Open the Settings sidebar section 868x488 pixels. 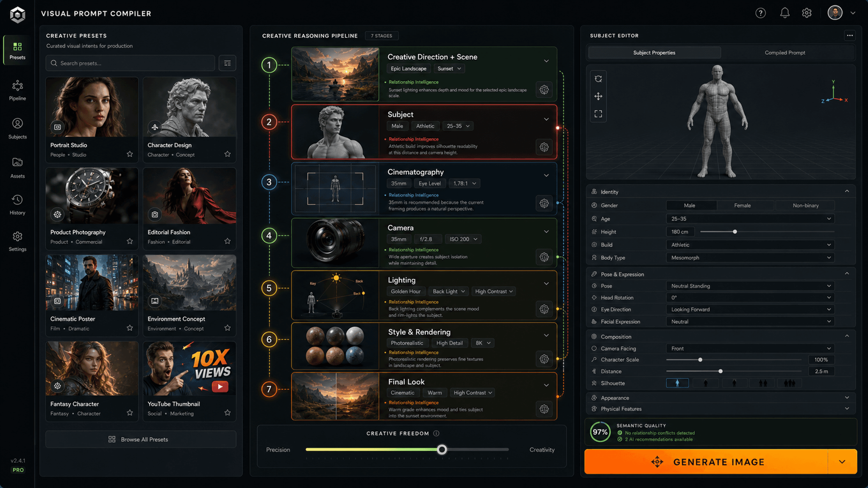[17, 241]
